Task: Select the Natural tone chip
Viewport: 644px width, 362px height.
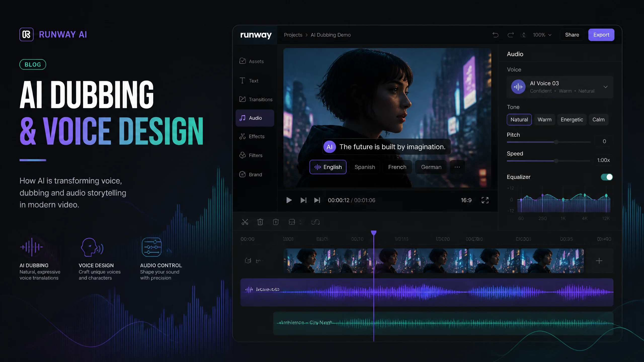Action: (x=519, y=120)
